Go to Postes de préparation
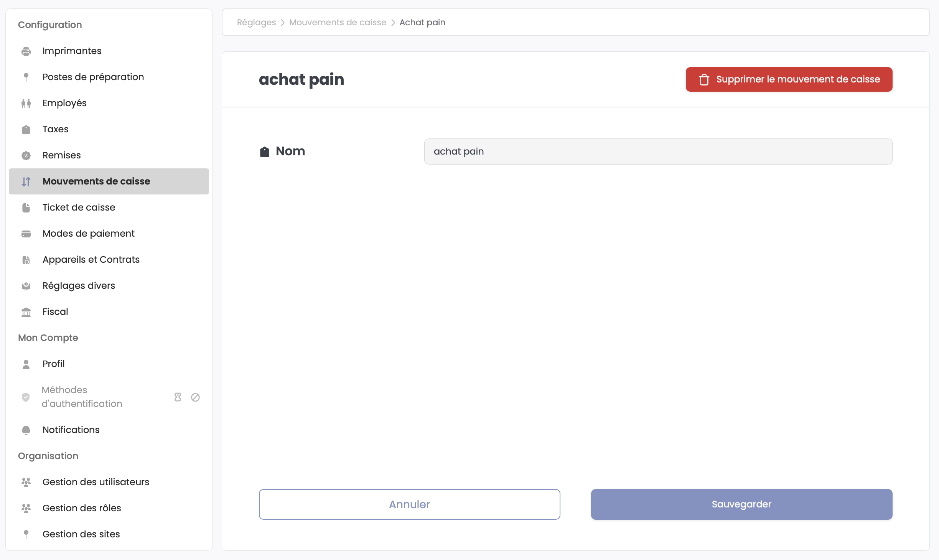Image resolution: width=939 pixels, height=560 pixels. coord(93,77)
